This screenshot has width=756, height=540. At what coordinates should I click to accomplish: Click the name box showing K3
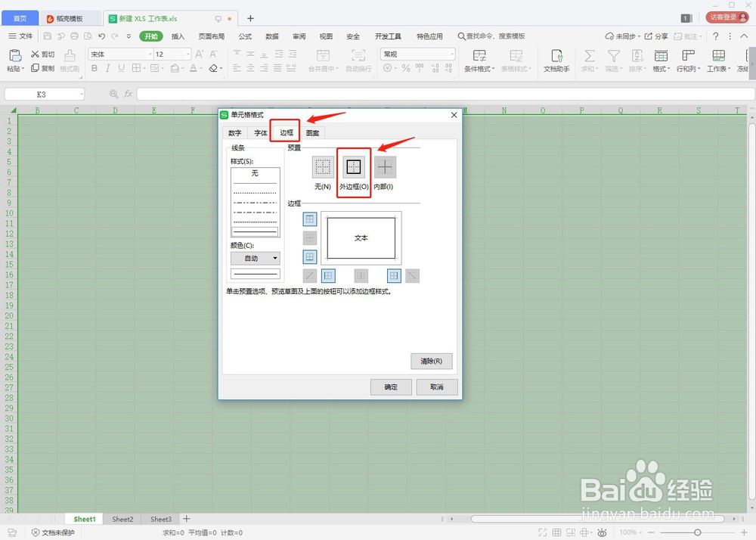(x=45, y=95)
